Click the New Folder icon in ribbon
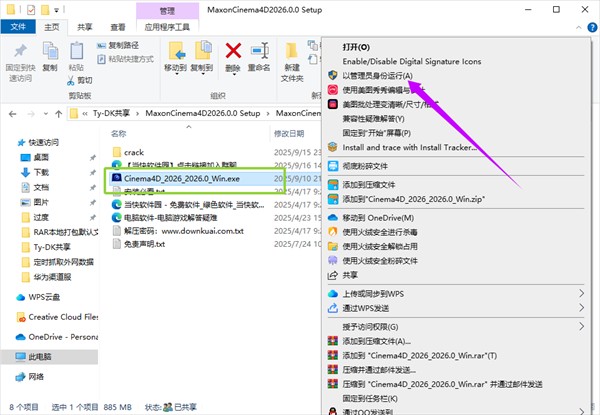This screenshot has width=600, height=415. pos(293,50)
